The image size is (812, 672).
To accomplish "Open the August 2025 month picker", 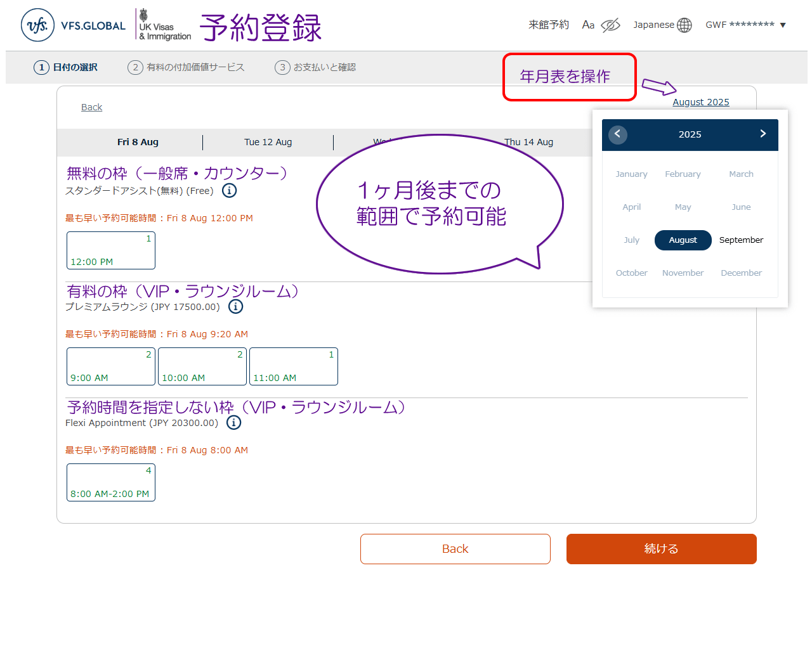I will 700,102.
